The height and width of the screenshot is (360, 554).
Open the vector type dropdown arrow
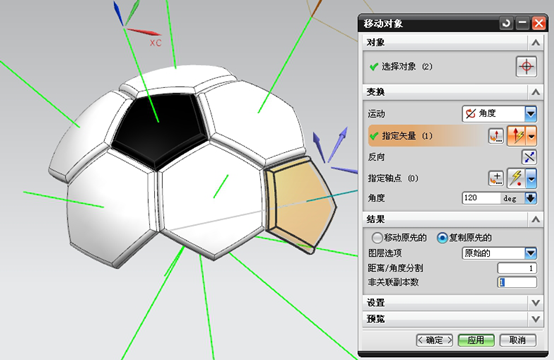[x=532, y=136]
